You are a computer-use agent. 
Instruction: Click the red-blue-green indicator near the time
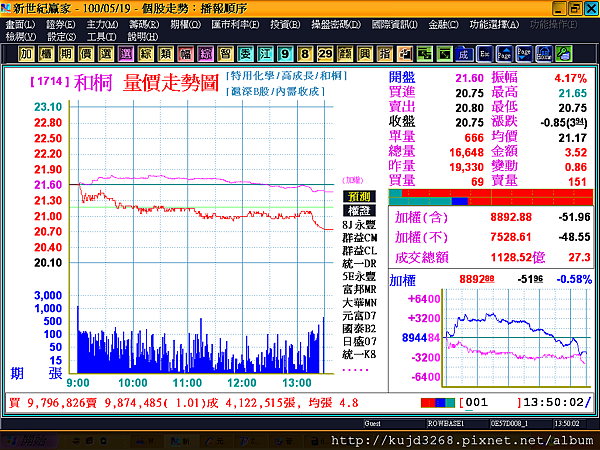pos(438,403)
